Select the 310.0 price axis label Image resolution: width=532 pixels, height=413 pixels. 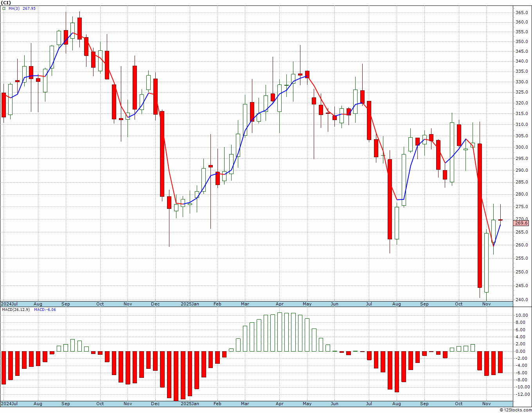(521, 124)
